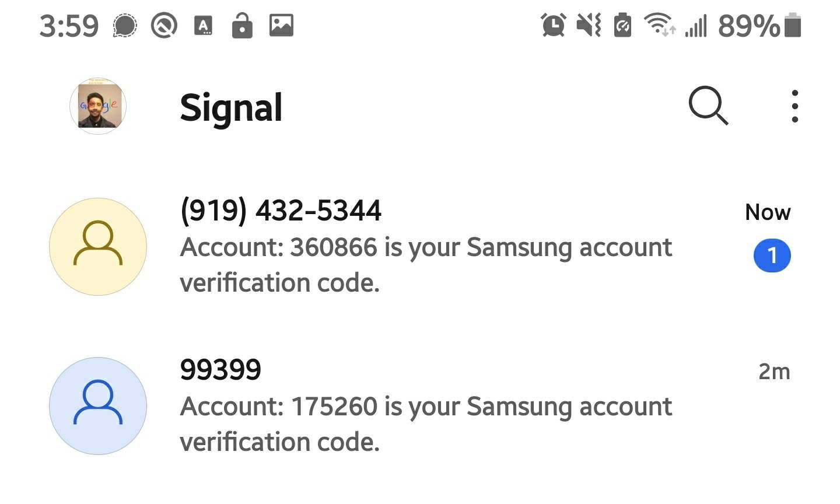Open the Signal search icon
This screenshot has width=840, height=504.
coord(708,106)
